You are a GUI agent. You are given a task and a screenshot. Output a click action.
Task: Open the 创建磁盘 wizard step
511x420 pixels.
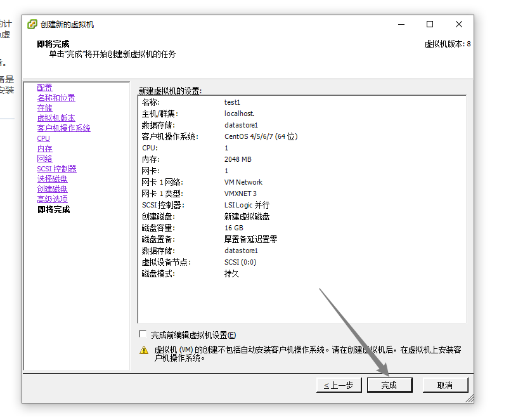53,188
